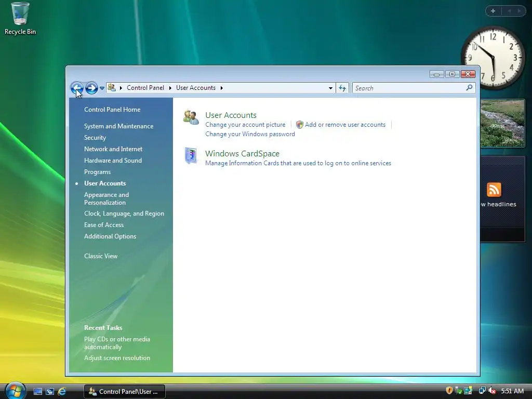
Task: Click Switch between windows quick launch icon
Action: coord(50,392)
